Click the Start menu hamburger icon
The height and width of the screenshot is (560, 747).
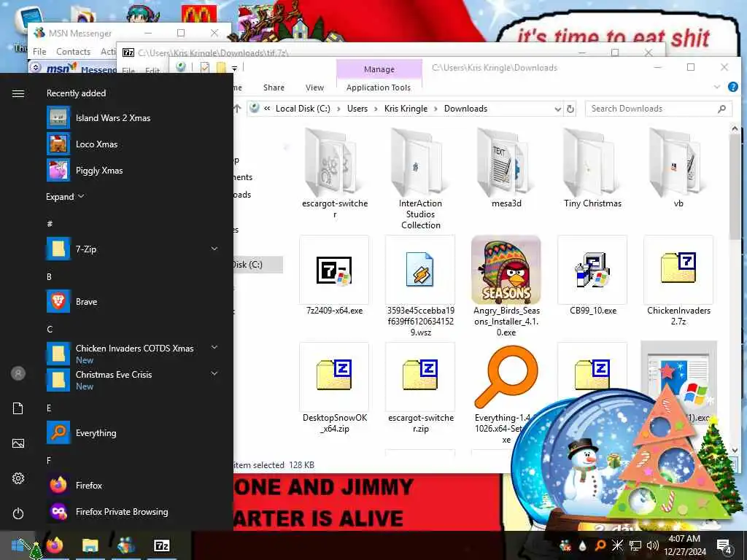[18, 93]
